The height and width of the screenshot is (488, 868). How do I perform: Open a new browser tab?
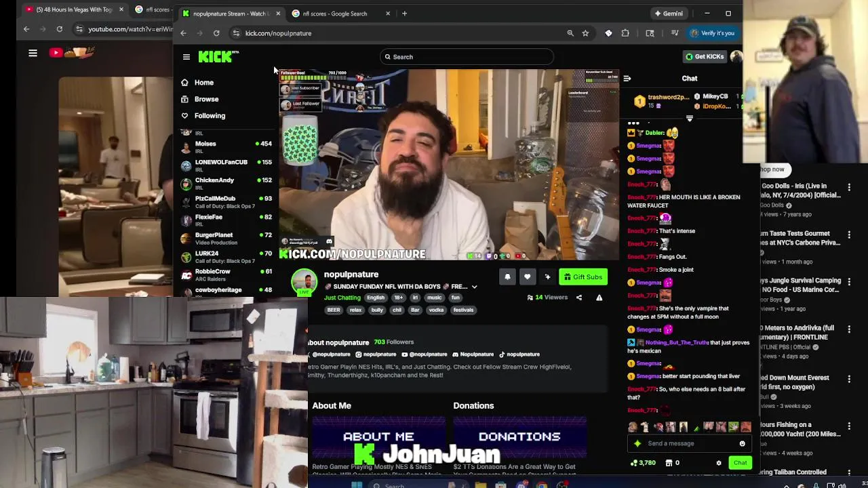404,14
